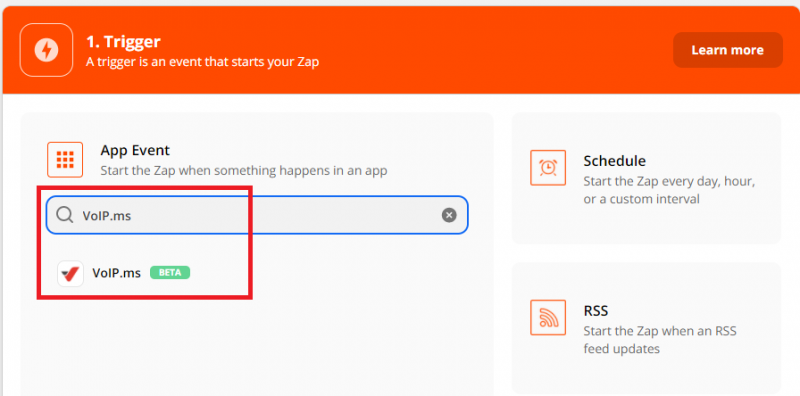This screenshot has height=396, width=800.
Task: Click the App Event heading
Action: click(x=135, y=151)
